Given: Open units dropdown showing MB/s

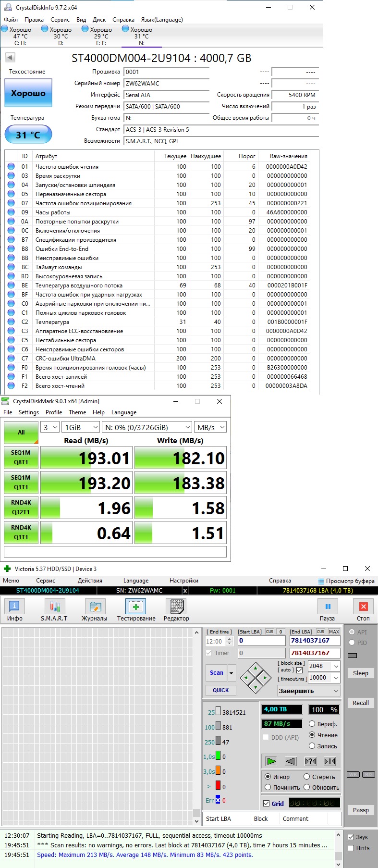Looking at the screenshot, I should [210, 427].
